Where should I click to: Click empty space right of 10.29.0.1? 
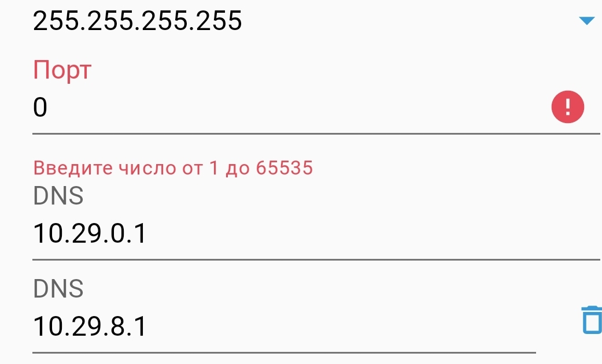(x=372, y=233)
